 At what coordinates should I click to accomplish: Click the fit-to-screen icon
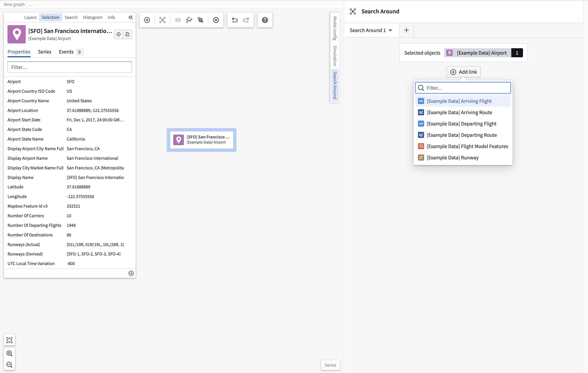[10, 340]
